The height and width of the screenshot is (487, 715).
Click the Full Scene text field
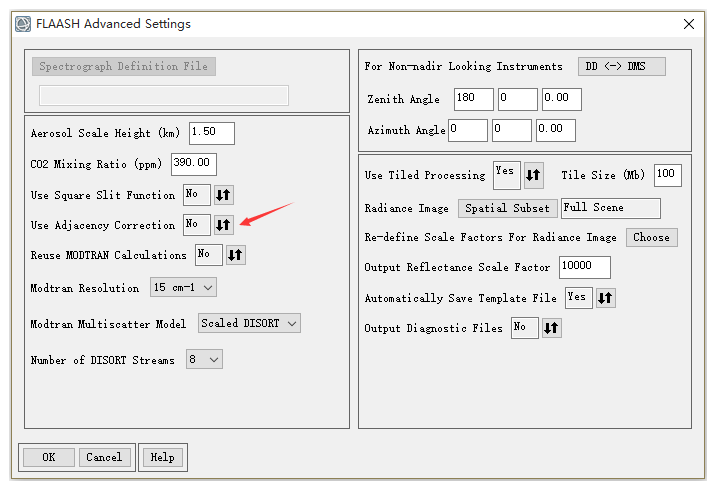pos(611,208)
